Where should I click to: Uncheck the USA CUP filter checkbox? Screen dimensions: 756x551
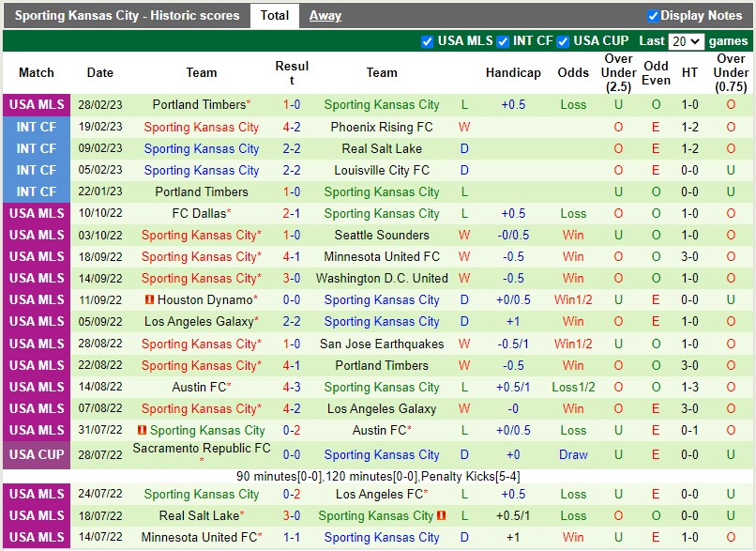[x=563, y=41]
